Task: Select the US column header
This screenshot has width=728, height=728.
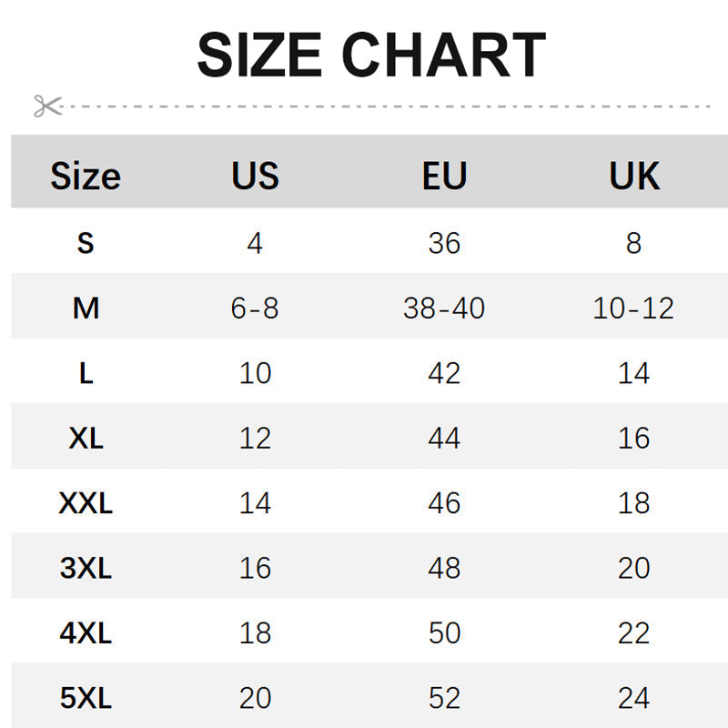Action: click(x=255, y=176)
